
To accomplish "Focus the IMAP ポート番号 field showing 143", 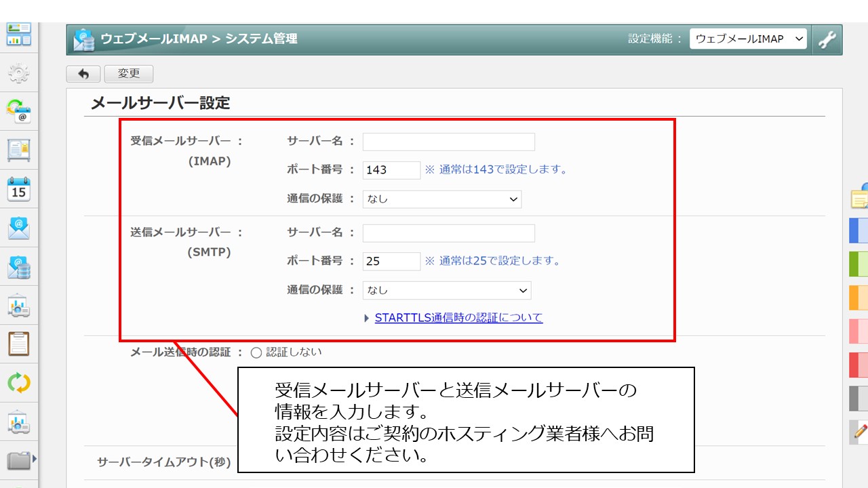I will (x=391, y=170).
